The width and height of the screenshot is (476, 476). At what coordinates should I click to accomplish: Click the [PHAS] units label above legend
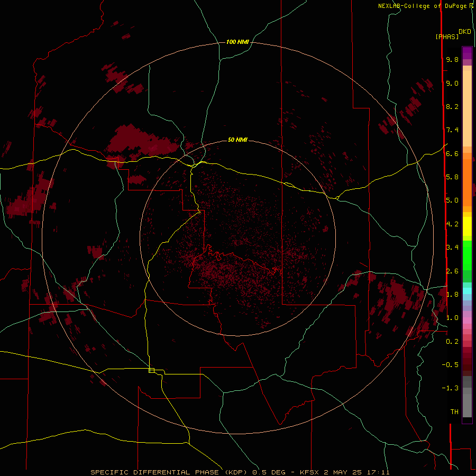(x=447, y=37)
